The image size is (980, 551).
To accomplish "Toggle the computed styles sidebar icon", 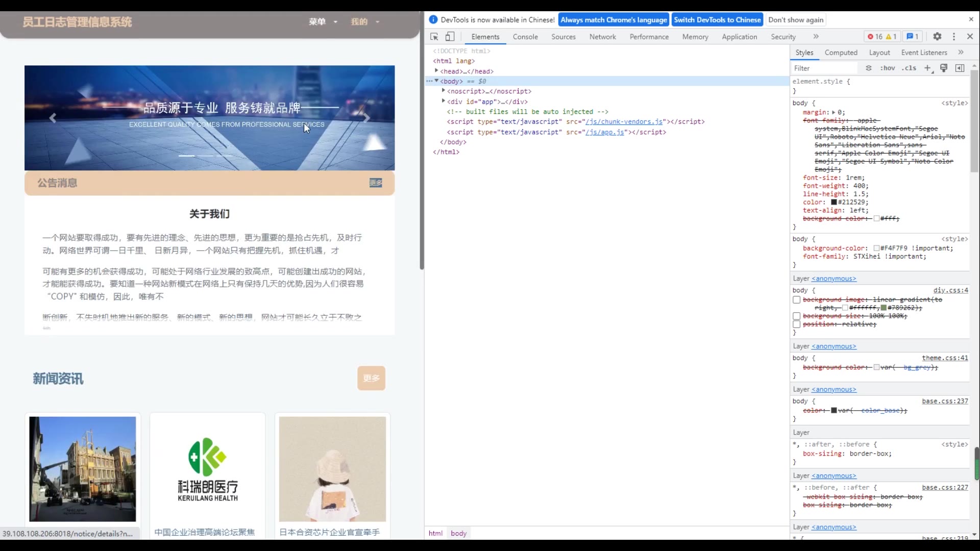I will pos(960,68).
